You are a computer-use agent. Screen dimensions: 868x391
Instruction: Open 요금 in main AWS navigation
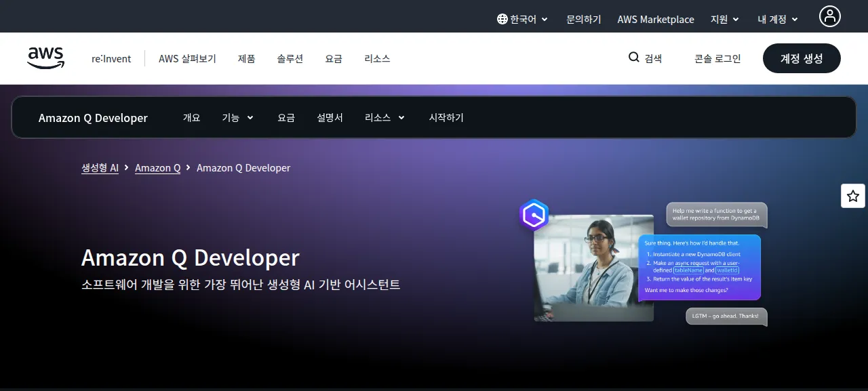(x=334, y=59)
